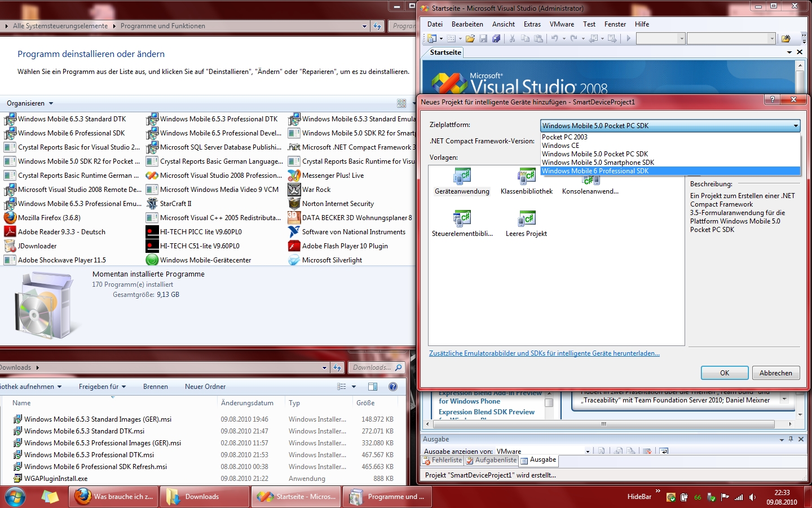Image resolution: width=812 pixels, height=508 pixels.
Task: Click the New Project icon in Visual Studio toolbar
Action: [432, 38]
